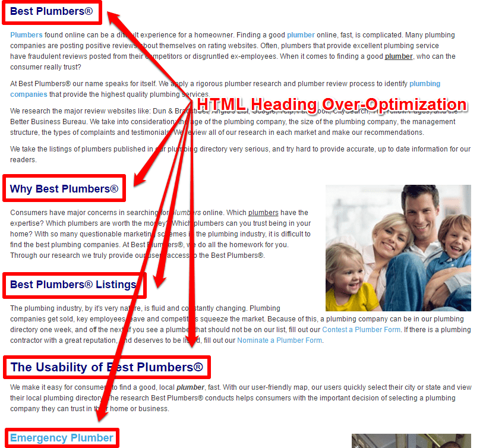The height and width of the screenshot is (448, 486).
Task: Click the 'Best Plumbers® Listings' heading
Action: tap(73, 284)
